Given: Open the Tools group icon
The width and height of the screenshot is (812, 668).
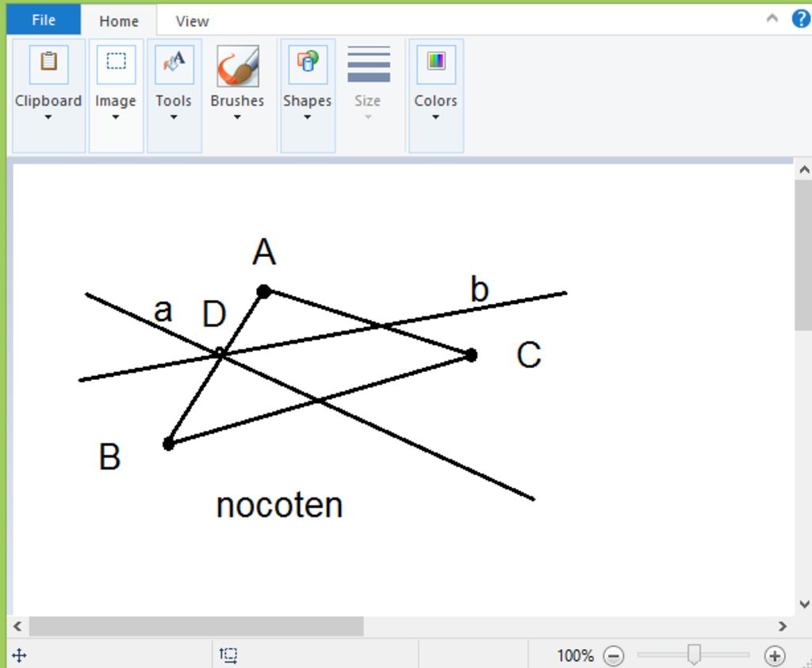Looking at the screenshot, I should [174, 64].
